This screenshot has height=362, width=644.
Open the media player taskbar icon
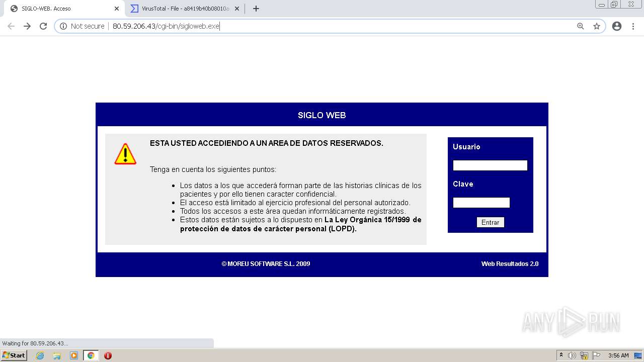pyautogui.click(x=74, y=355)
